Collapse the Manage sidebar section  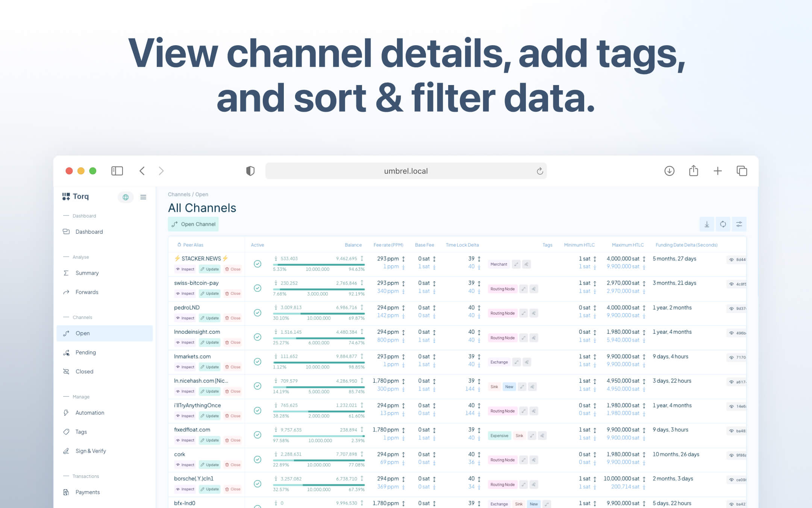(x=76, y=397)
